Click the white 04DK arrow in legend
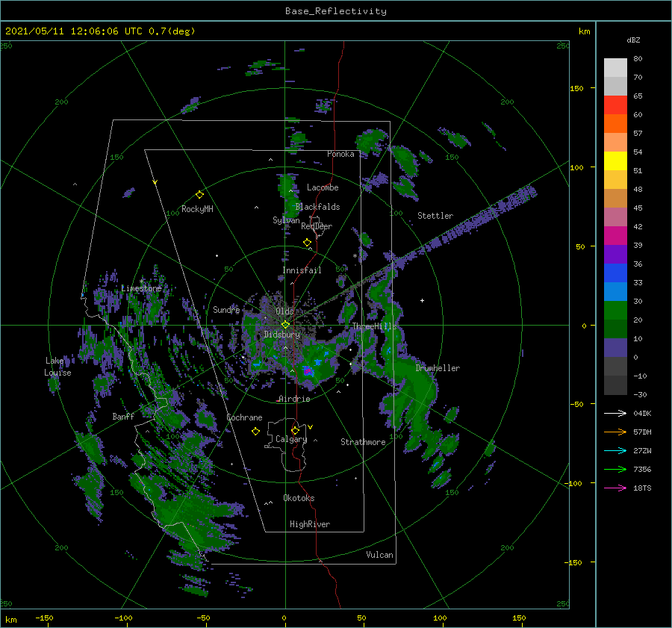The width and height of the screenshot is (672, 628). [x=615, y=413]
